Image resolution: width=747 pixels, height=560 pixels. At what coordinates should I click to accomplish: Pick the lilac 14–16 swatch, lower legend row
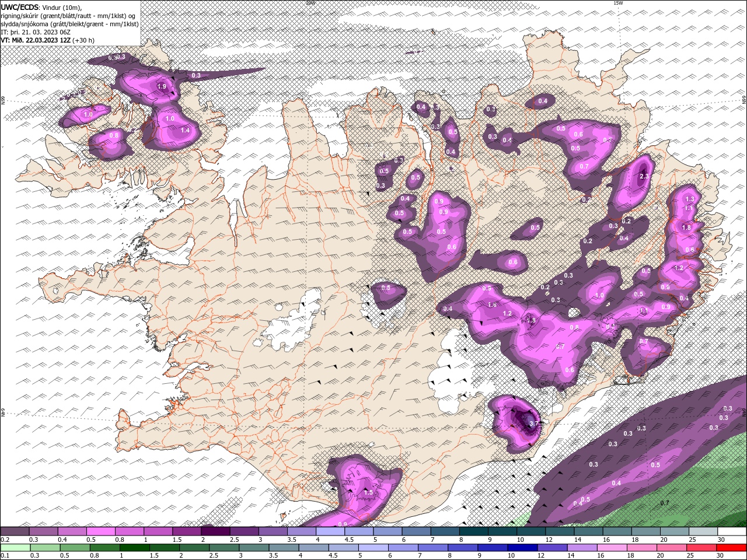click(x=581, y=548)
